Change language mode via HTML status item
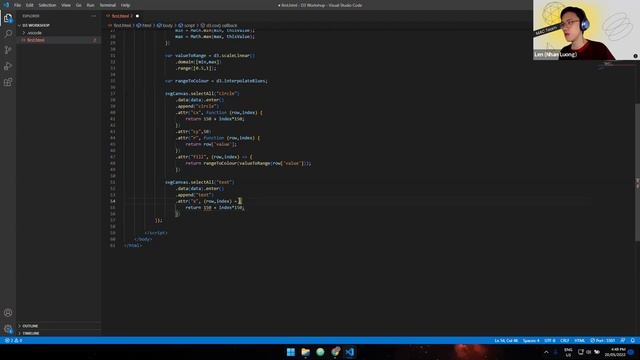The image size is (640, 360). point(580,340)
